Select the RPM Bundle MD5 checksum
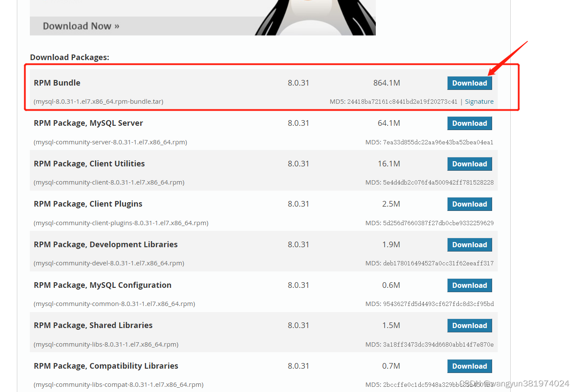The width and height of the screenshot is (576, 392). 402,102
